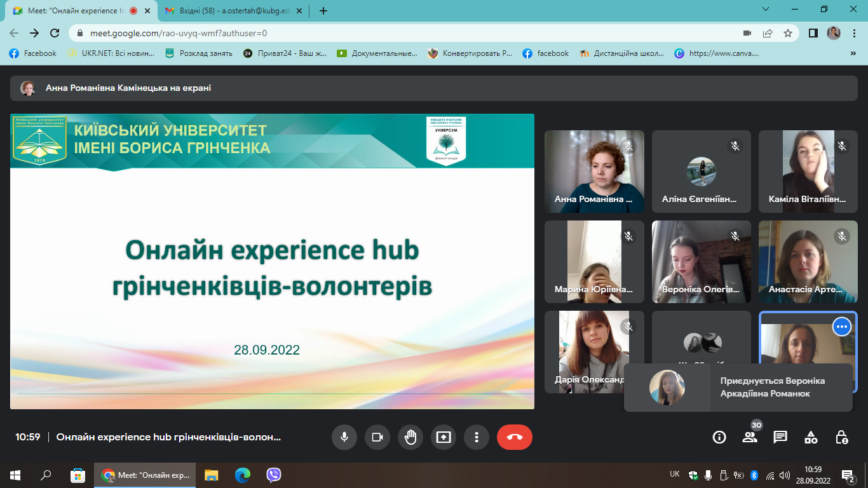
Task: Open the Activities panel icon
Action: (811, 437)
